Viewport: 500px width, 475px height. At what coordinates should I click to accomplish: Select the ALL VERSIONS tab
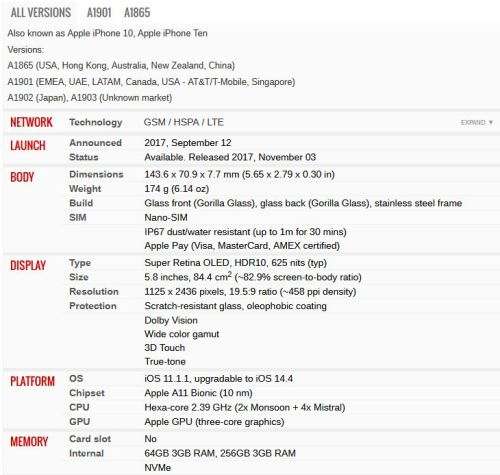tap(41, 13)
